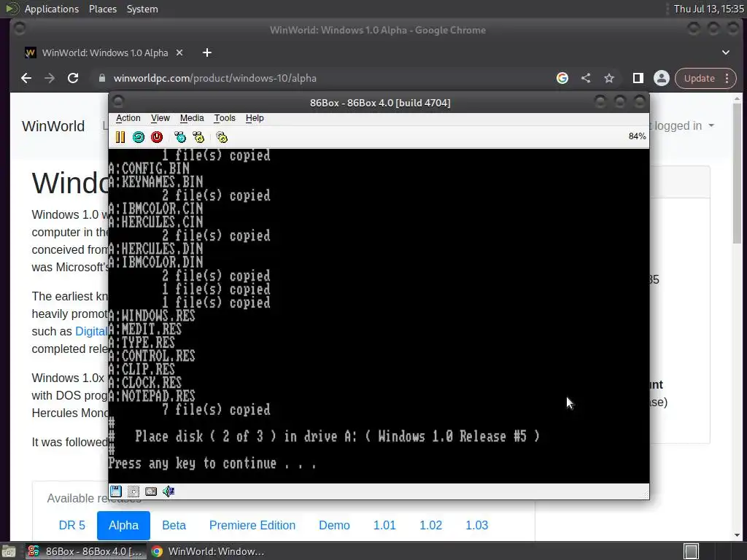Expand the logged in account dropdown
Screen dimensions: 747x560
[x=683, y=125]
